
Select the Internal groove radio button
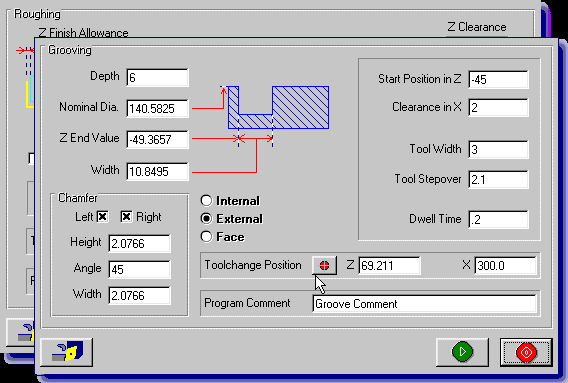(206, 200)
